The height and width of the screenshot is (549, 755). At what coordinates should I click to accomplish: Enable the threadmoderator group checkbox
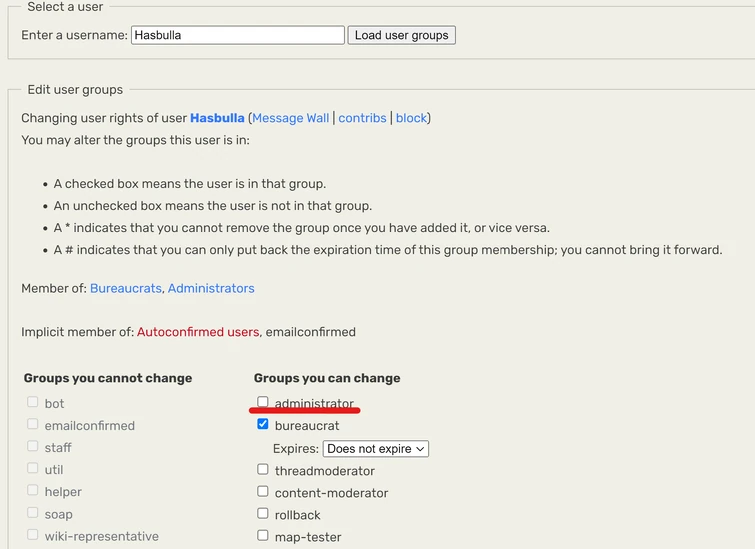263,469
